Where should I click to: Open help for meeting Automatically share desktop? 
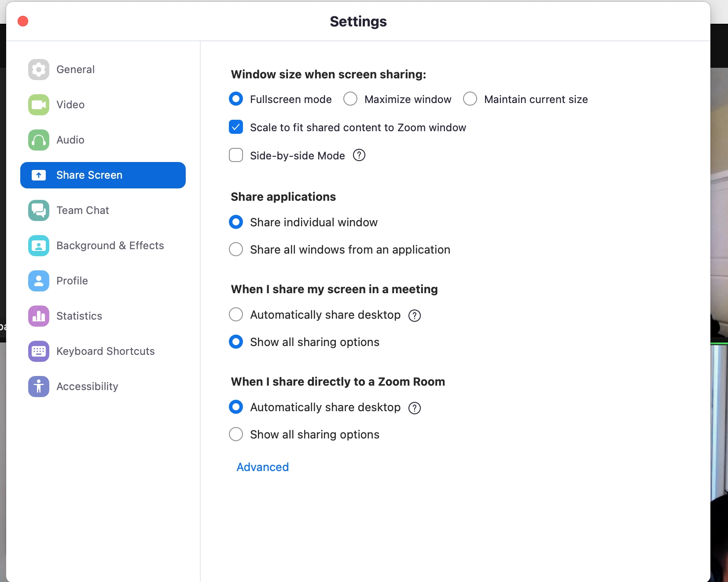point(415,316)
